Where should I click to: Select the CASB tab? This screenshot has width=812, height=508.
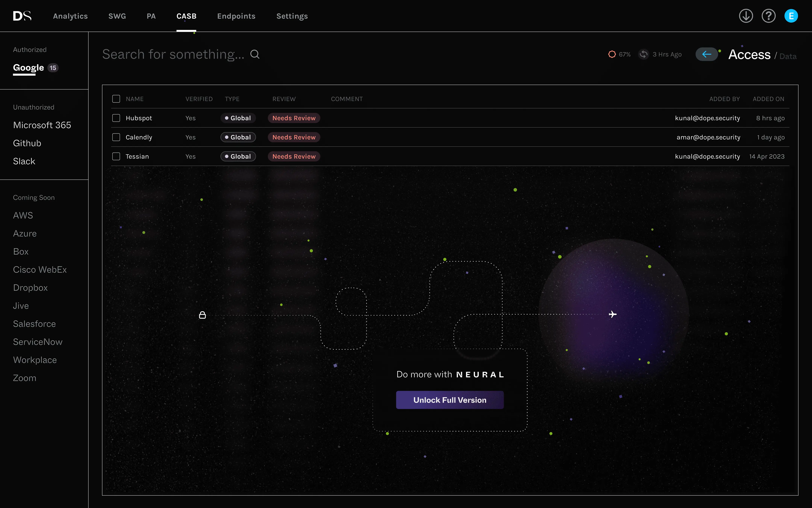point(187,16)
